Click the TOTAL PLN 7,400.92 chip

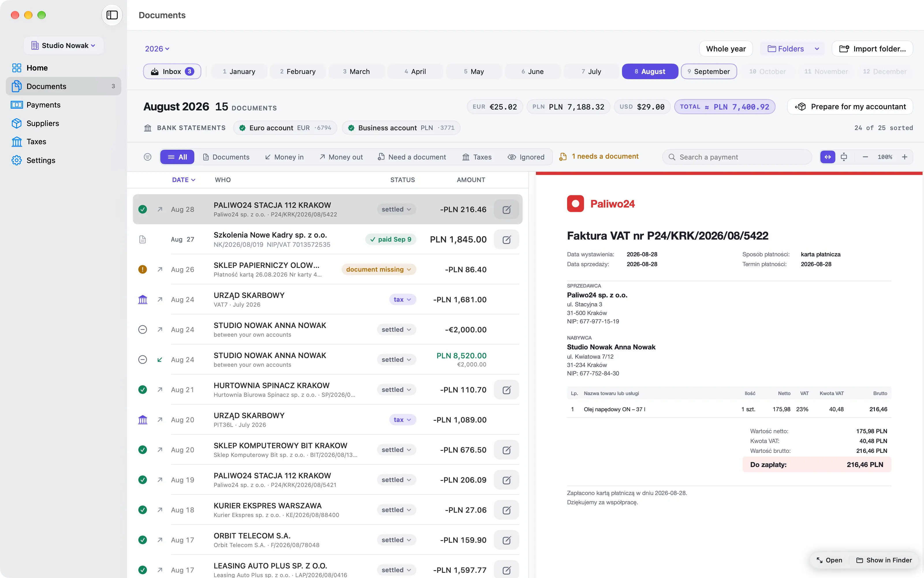click(x=724, y=107)
